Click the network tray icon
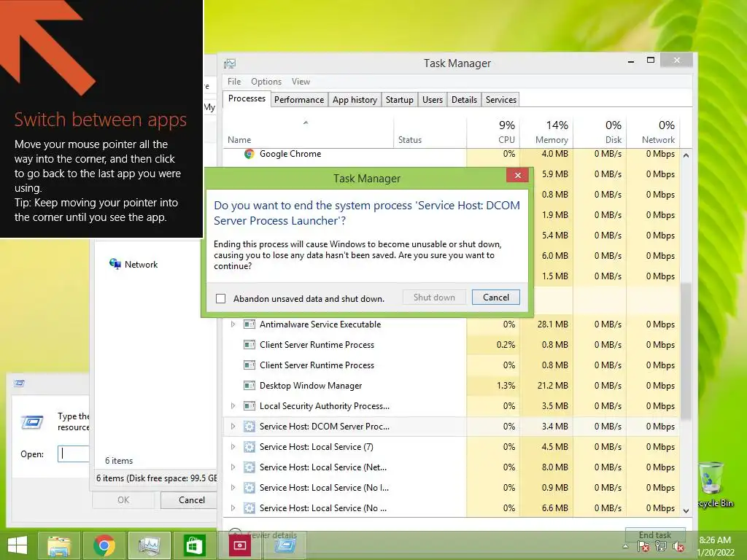 point(661,547)
